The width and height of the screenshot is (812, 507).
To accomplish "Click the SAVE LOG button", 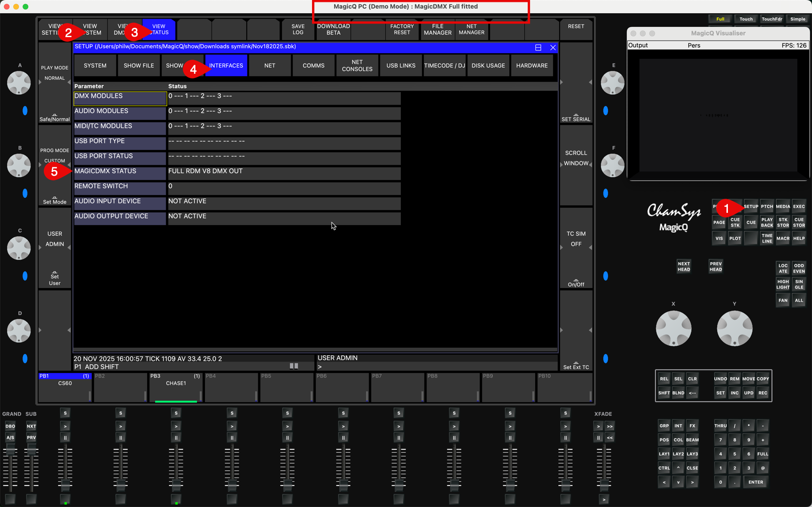I will click(x=298, y=30).
